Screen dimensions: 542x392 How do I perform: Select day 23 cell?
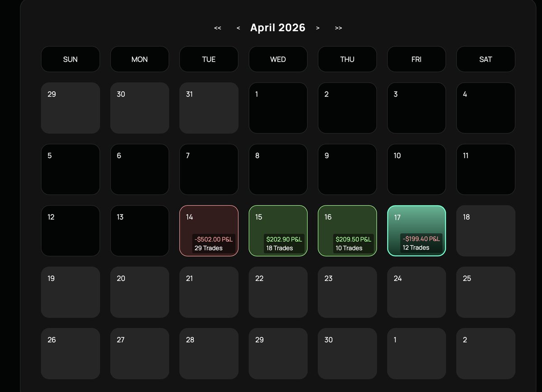(x=347, y=292)
